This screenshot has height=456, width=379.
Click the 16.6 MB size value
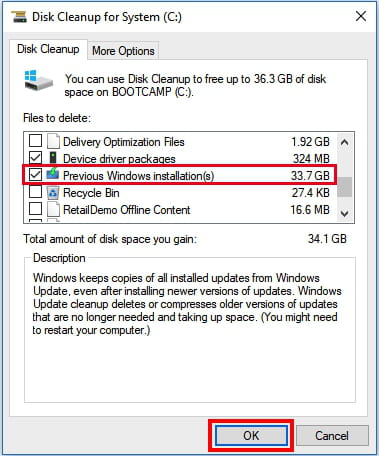(x=310, y=210)
